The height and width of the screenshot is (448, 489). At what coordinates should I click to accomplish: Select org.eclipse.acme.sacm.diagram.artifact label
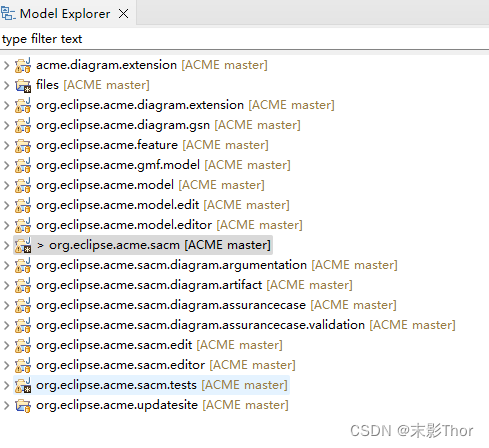(x=194, y=285)
